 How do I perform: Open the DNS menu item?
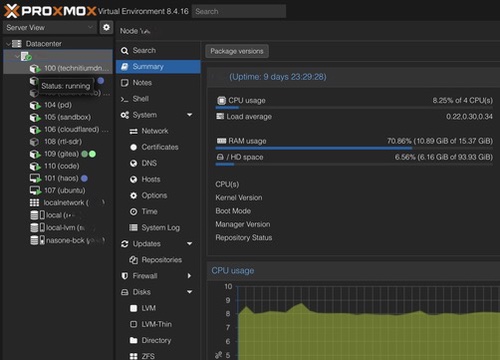pyautogui.click(x=158, y=163)
